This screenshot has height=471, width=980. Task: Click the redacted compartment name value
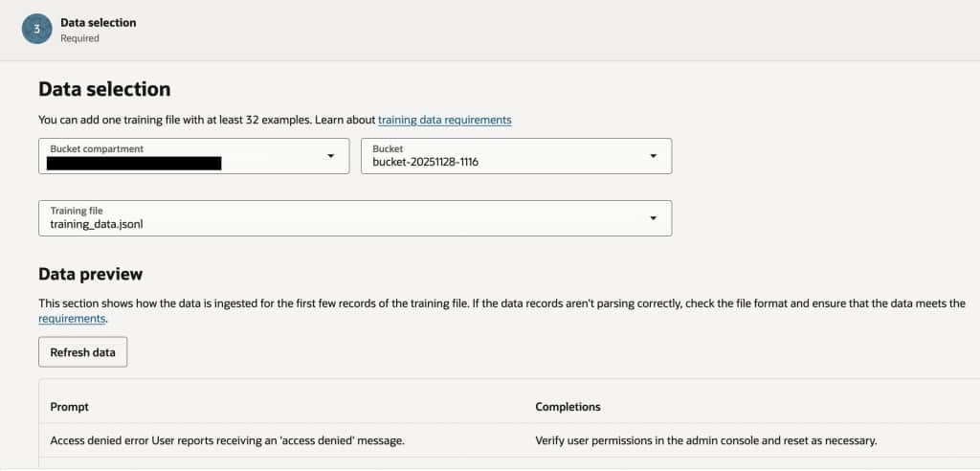pyautogui.click(x=134, y=164)
